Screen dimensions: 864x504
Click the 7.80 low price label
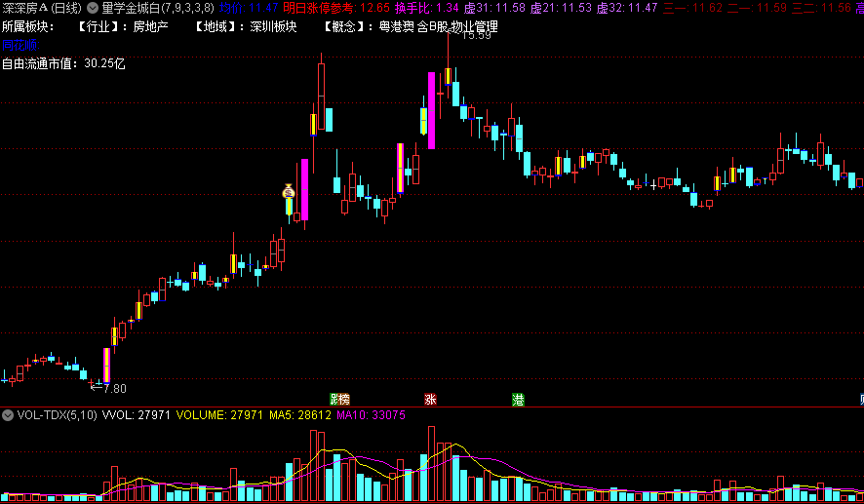(115, 388)
